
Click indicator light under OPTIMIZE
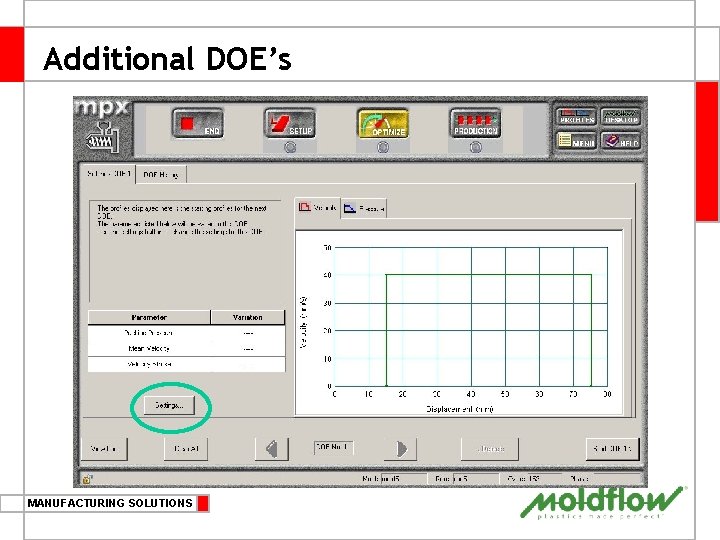coord(383,147)
